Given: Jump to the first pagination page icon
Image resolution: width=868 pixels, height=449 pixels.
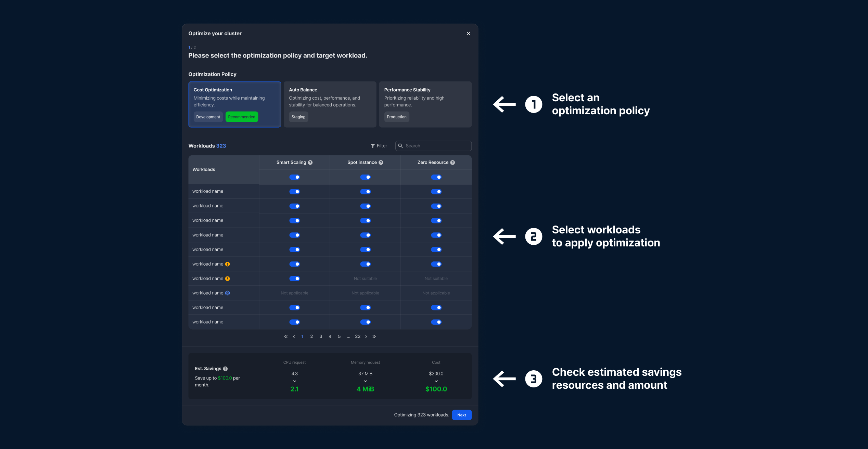Looking at the screenshot, I should click(286, 336).
